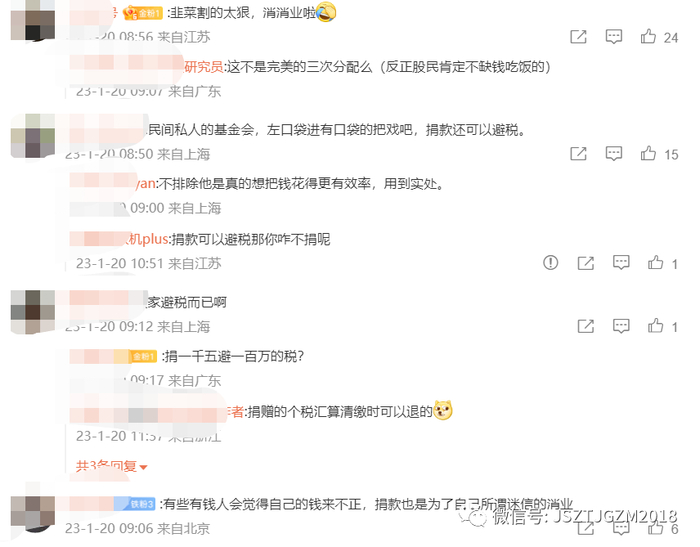700x547 pixels.
Task: Report the 捐款可以避税那你咋不捐呢 reply
Action: [x=550, y=263]
